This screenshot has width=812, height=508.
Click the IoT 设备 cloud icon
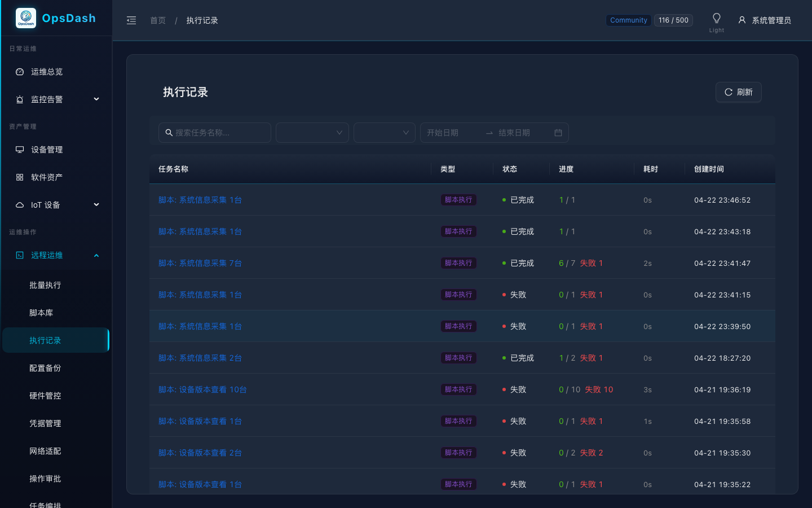click(x=20, y=205)
